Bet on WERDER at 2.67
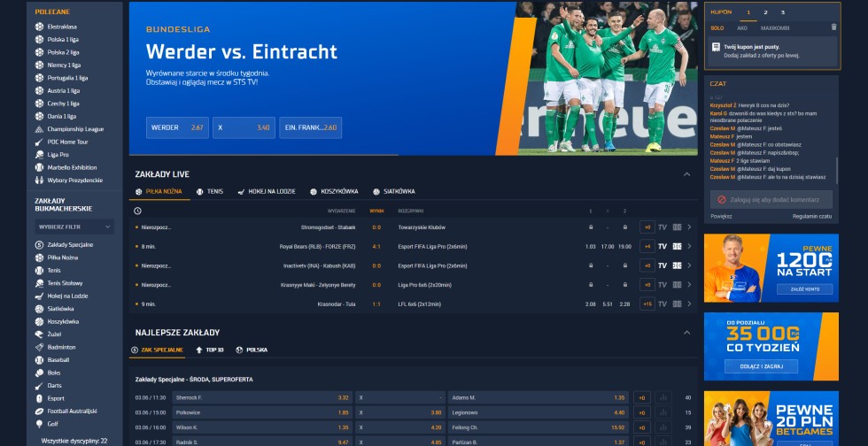Screen dimensions: 868x446 pos(177,127)
